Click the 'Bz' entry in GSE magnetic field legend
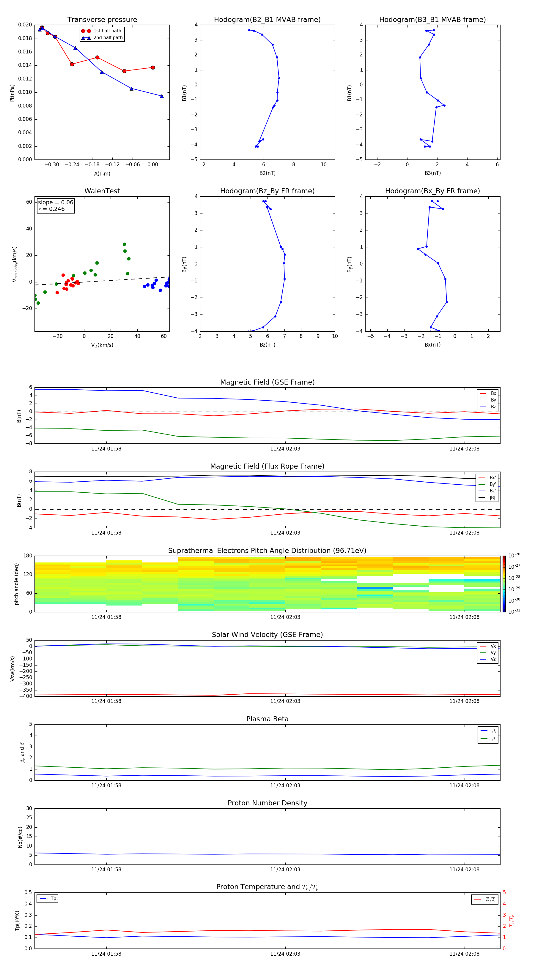The width and height of the screenshot is (535, 980). point(488,407)
